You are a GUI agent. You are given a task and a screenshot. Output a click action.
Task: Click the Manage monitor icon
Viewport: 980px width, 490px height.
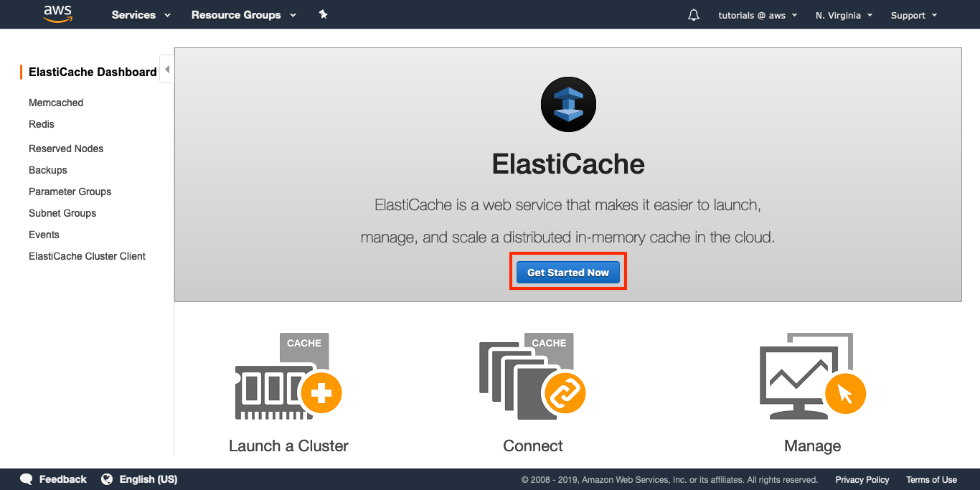[812, 377]
